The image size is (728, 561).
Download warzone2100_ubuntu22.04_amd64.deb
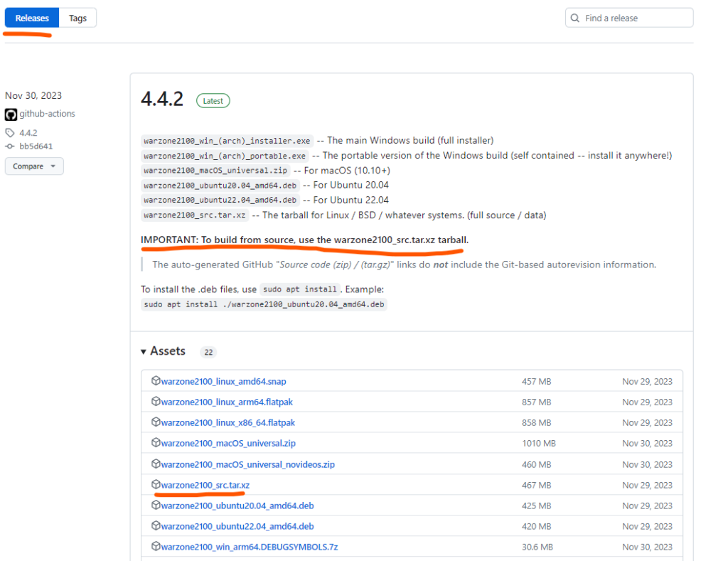pos(237,526)
